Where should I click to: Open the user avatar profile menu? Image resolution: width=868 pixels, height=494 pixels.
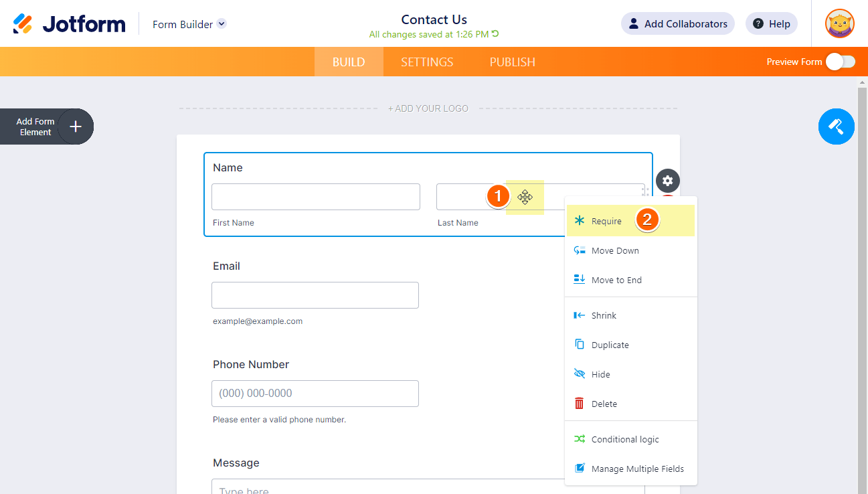[x=839, y=24]
